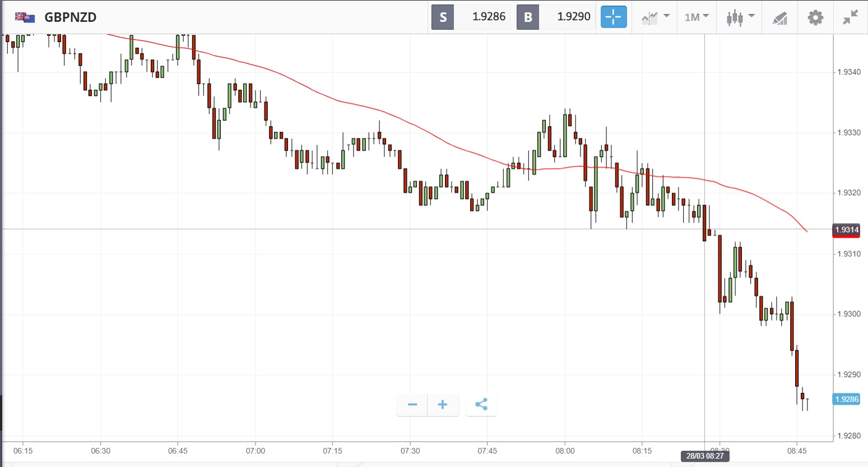Click the GBPNZD instrument name
Screen dimensions: 868x467
(71, 17)
